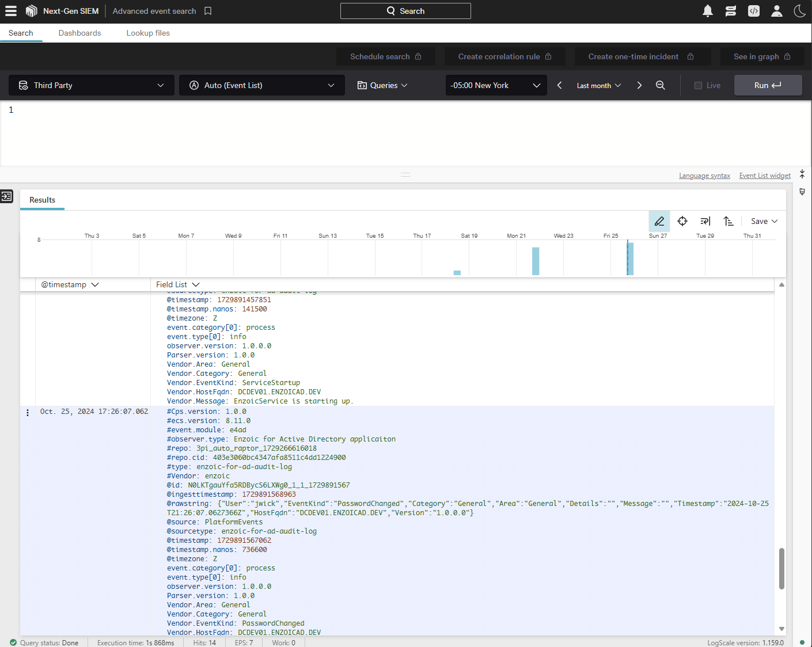Toggle dark mode moon icon

800,11
